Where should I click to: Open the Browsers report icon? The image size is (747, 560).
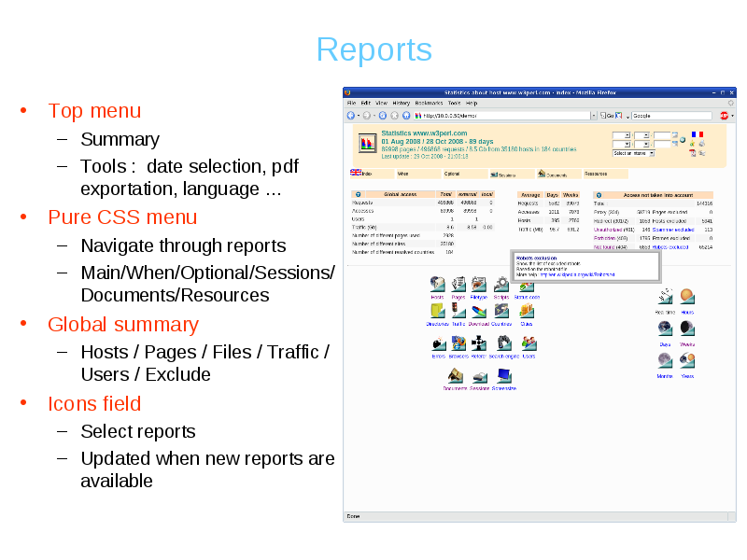point(458,343)
